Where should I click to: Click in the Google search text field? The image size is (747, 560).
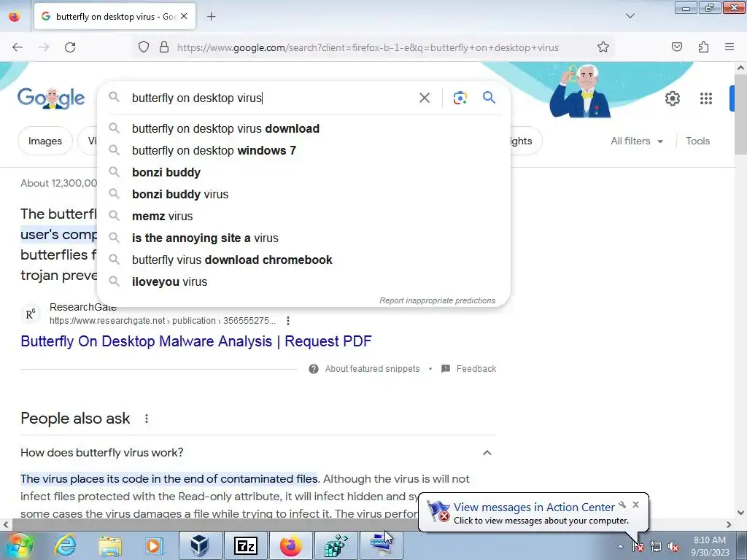(x=269, y=98)
